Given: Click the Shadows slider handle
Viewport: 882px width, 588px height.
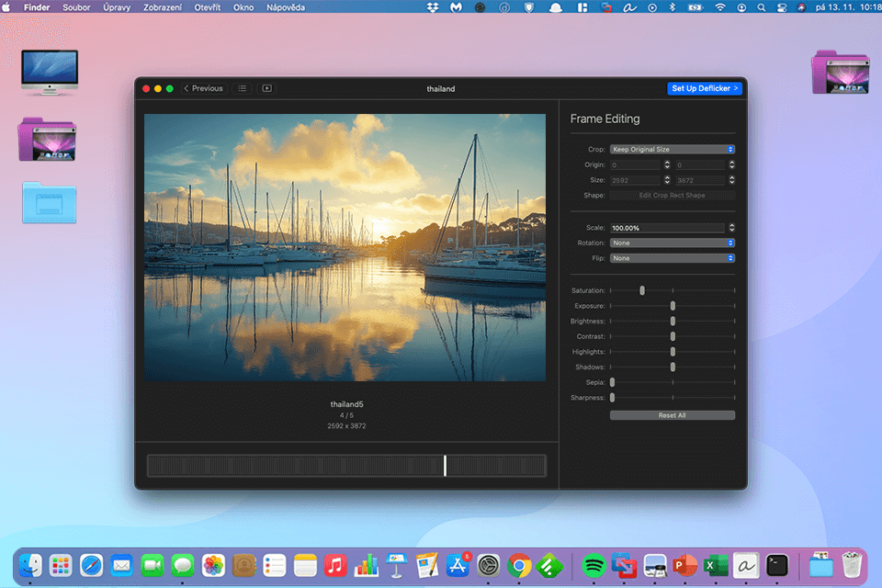Looking at the screenshot, I should click(673, 367).
